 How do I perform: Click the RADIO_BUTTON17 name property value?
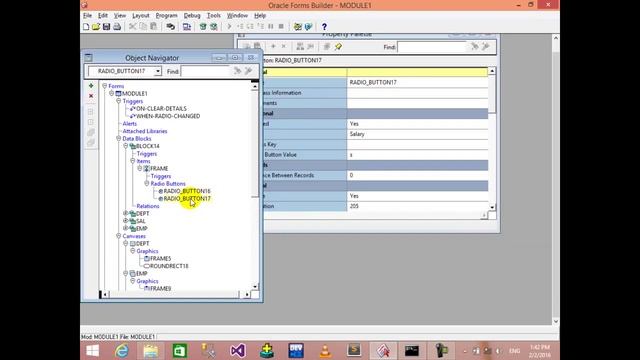(417, 82)
